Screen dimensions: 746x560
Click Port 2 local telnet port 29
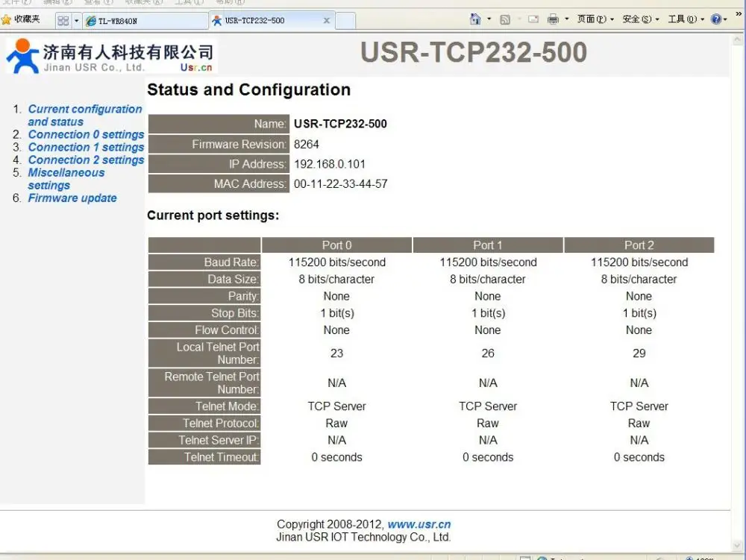click(639, 353)
